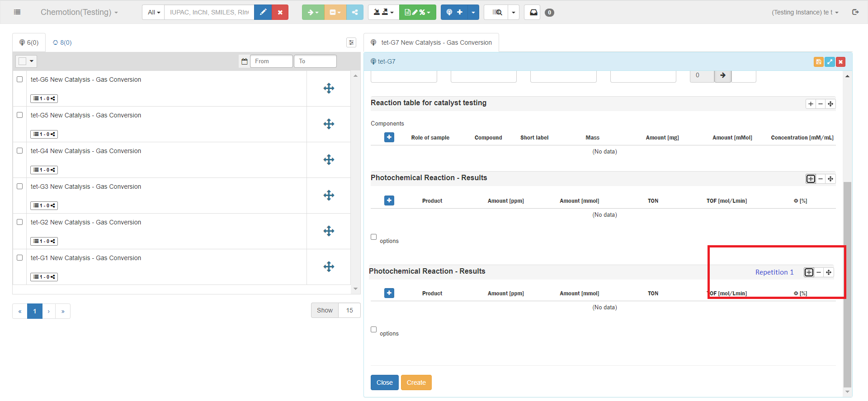The image size is (868, 401).
Task: Open the green move-to-collection arrow menu
Action: (313, 12)
